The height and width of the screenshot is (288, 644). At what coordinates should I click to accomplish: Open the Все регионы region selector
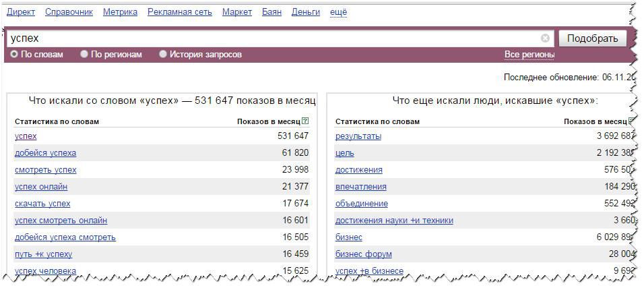(529, 55)
